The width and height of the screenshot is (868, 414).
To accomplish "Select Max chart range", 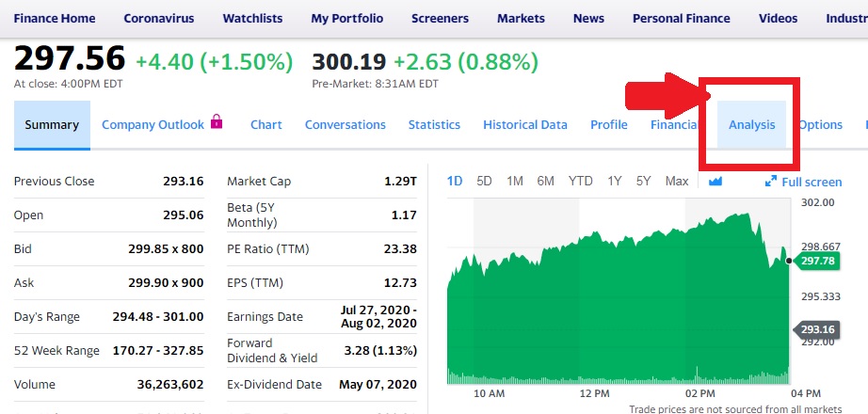I will click(x=677, y=181).
